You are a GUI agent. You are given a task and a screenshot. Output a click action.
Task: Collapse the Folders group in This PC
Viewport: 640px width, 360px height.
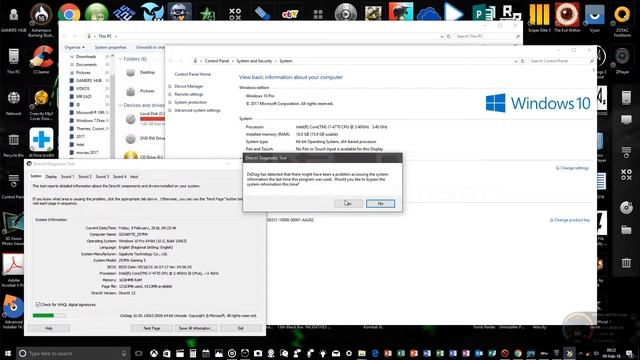point(120,59)
